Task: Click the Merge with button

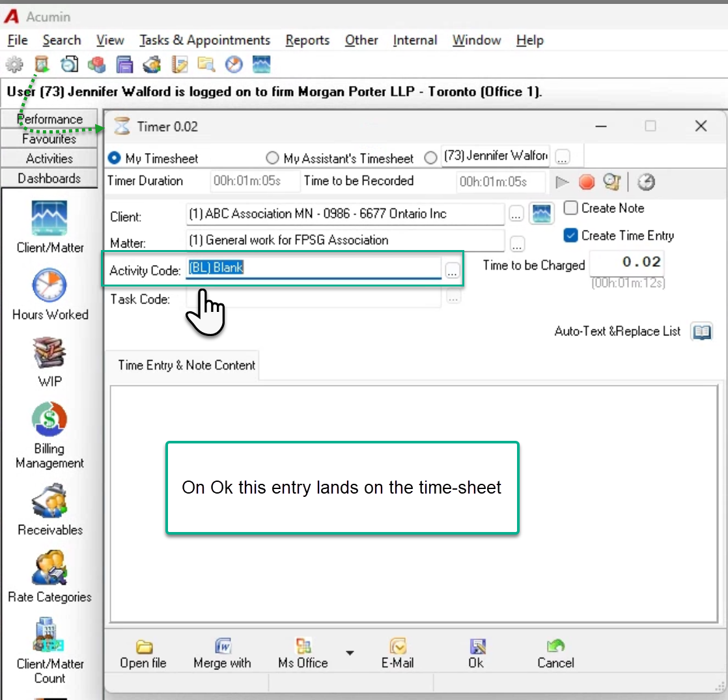Action: pos(223,654)
